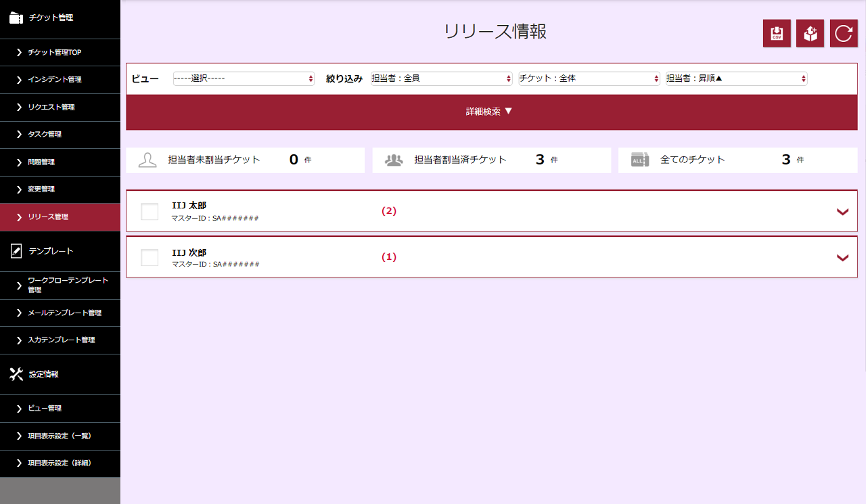
Task: Click the チケット管理 folder icon
Action: pyautogui.click(x=16, y=18)
